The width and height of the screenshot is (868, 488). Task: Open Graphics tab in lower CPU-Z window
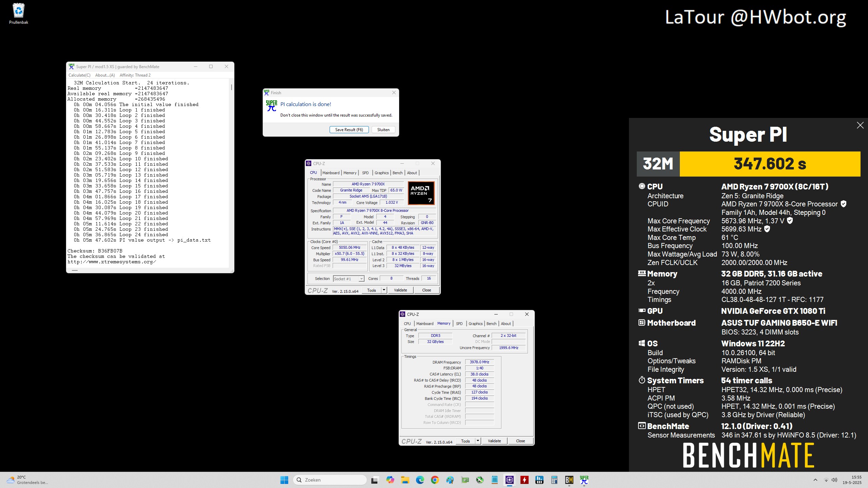pos(475,324)
